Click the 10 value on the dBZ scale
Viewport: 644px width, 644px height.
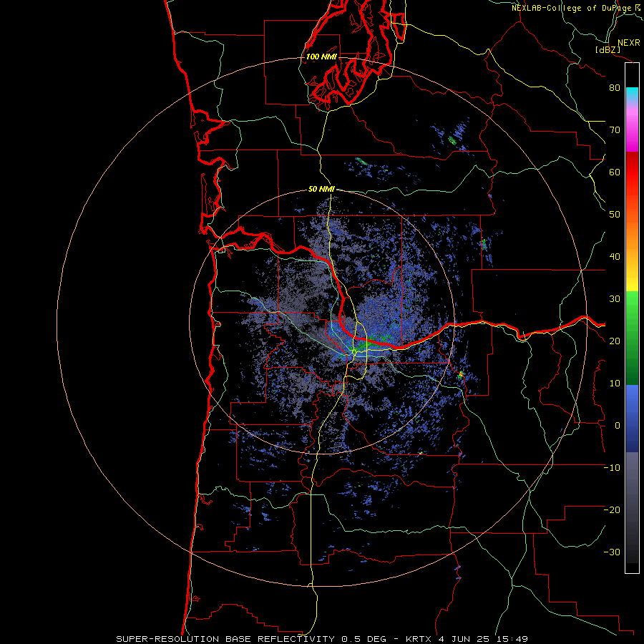pos(615,384)
